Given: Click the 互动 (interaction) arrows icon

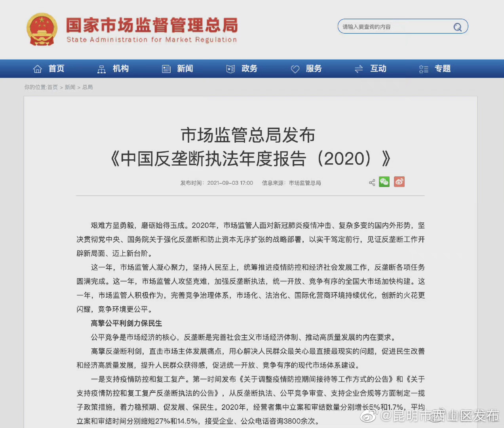Looking at the screenshot, I should pos(359,69).
